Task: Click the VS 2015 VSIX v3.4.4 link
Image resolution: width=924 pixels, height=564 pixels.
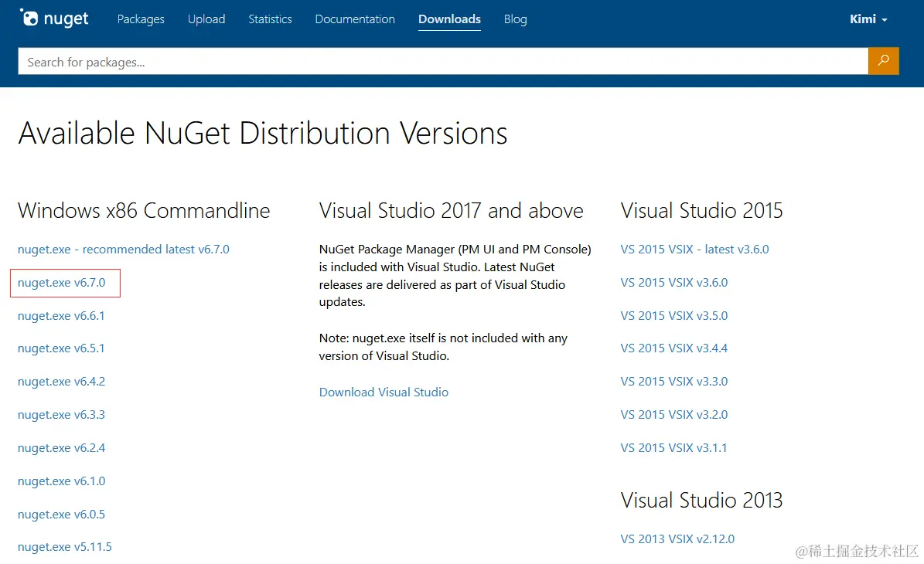Action: (x=674, y=348)
